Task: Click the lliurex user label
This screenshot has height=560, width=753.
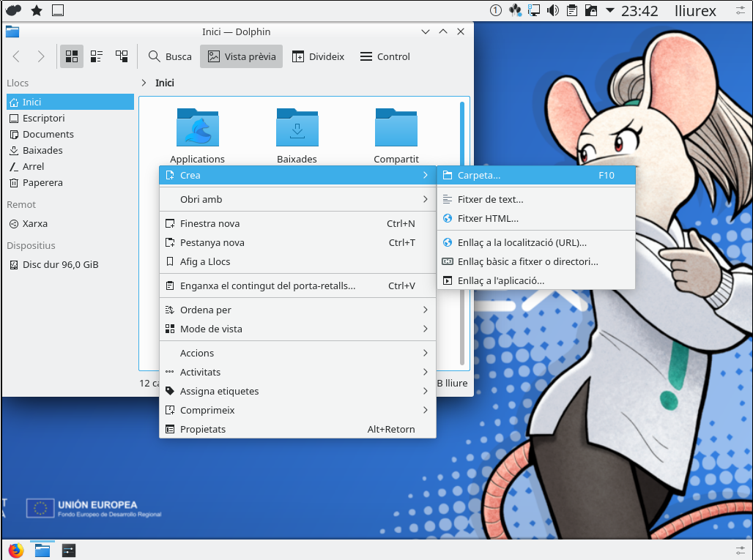Action: 695,10
